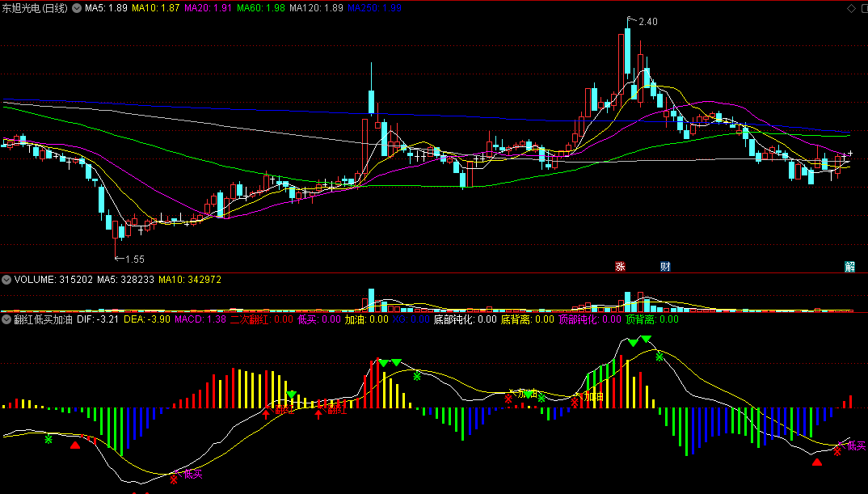Click the diamond icon at top right
Screen dimensions: 868x494
[x=851, y=8]
